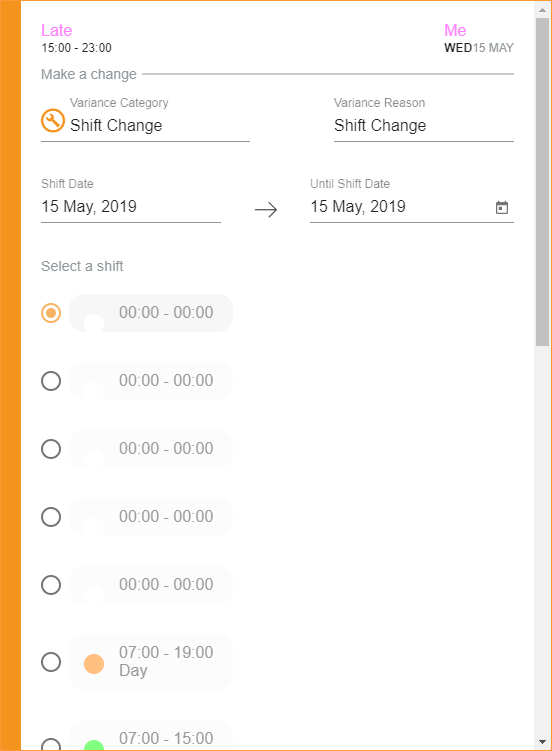This screenshot has width=552, height=751.
Task: Click the Late shift title link
Action: (56, 30)
